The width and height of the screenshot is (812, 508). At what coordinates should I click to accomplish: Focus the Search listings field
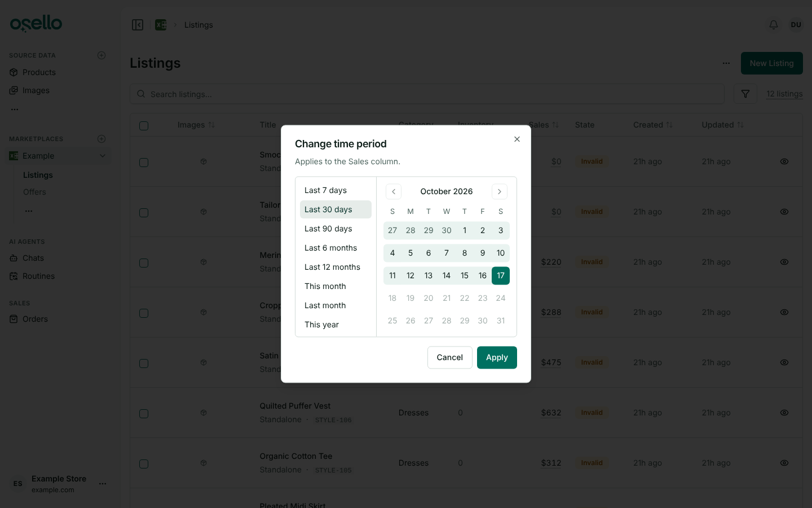(427, 94)
